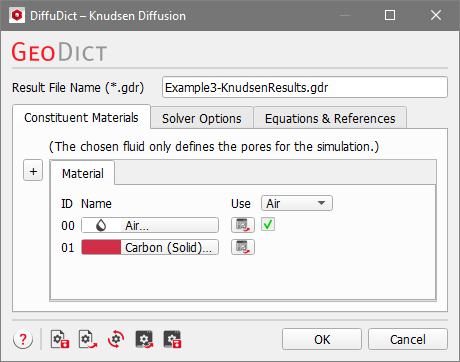Click the dark load project settings icon
Screen dimensions: 460x362
click(x=144, y=339)
